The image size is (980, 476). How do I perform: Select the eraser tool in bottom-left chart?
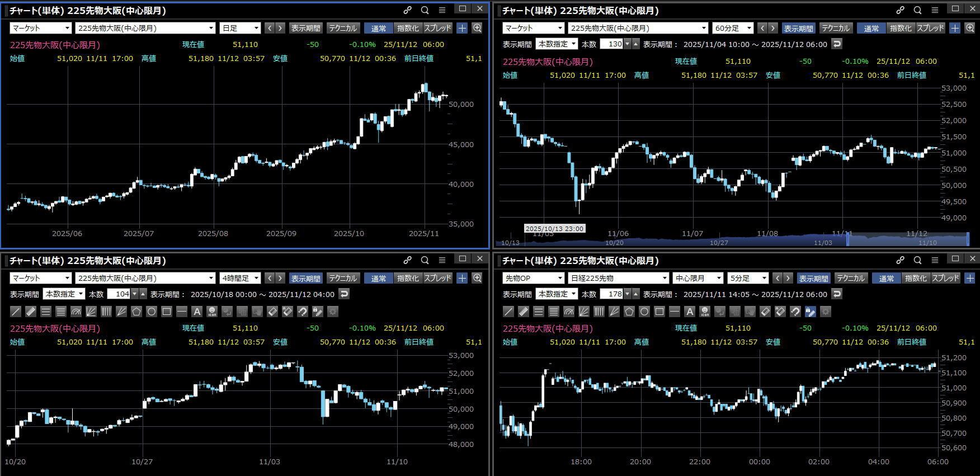272,312
